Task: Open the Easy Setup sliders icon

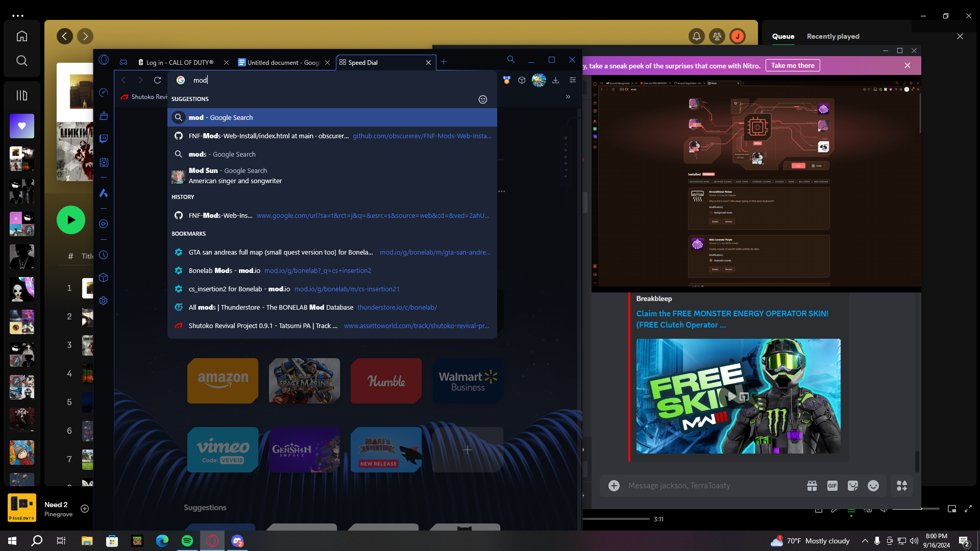Action: [573, 80]
